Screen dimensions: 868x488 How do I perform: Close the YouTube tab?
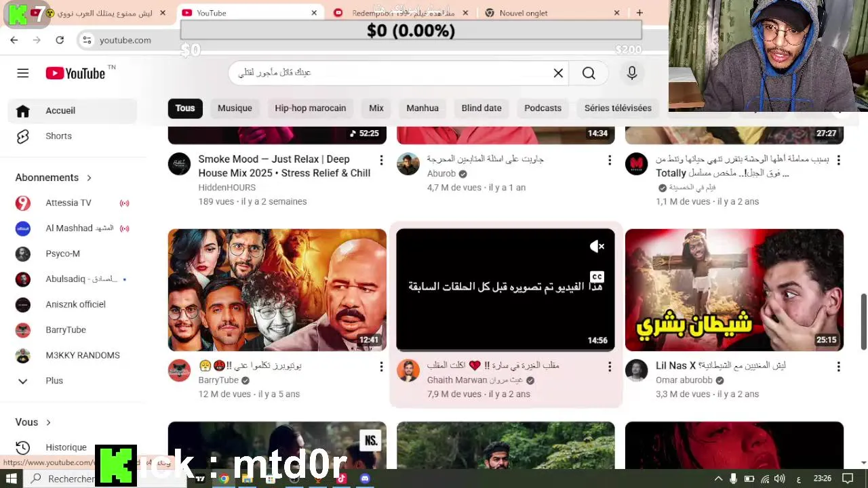point(314,13)
